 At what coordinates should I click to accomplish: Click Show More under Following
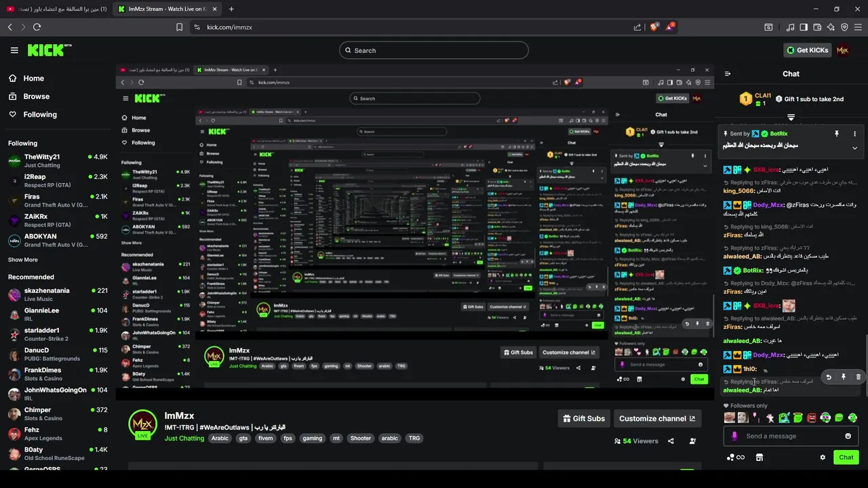pyautogui.click(x=23, y=260)
